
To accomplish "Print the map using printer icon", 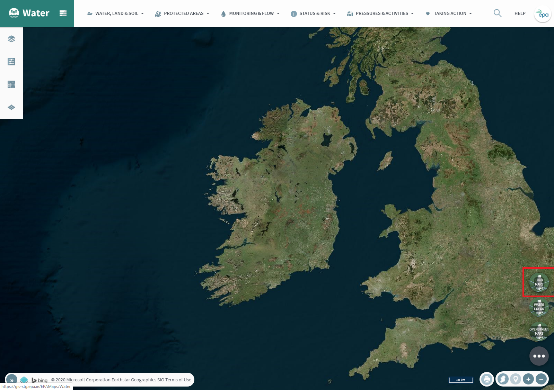I will point(487,379).
